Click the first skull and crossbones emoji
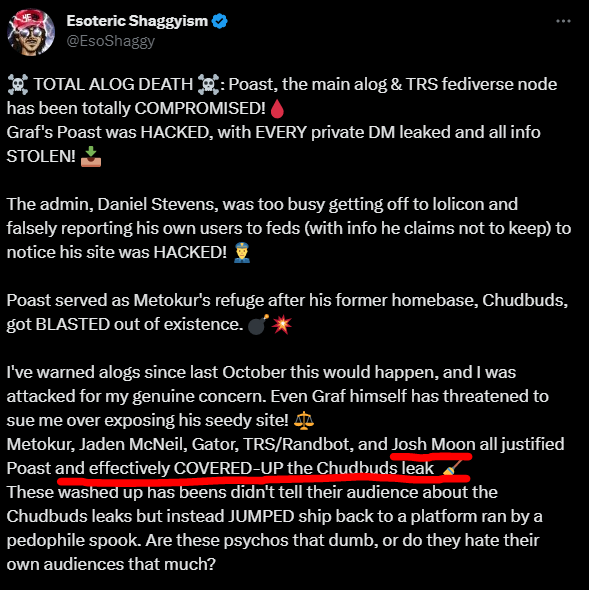Image resolution: width=589 pixels, height=590 pixels. [x=18, y=84]
